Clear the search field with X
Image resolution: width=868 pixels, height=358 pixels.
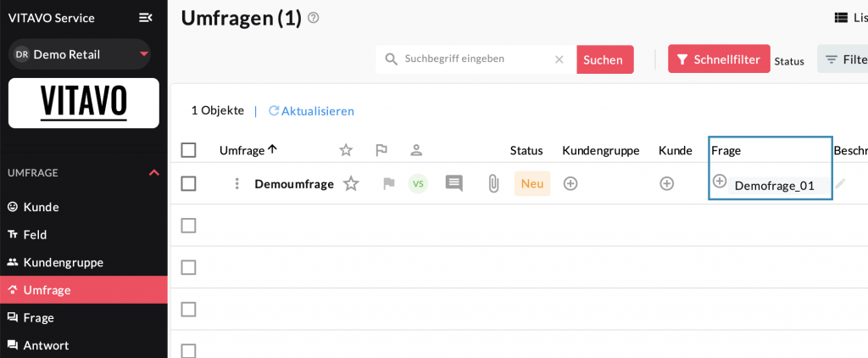pyautogui.click(x=559, y=59)
